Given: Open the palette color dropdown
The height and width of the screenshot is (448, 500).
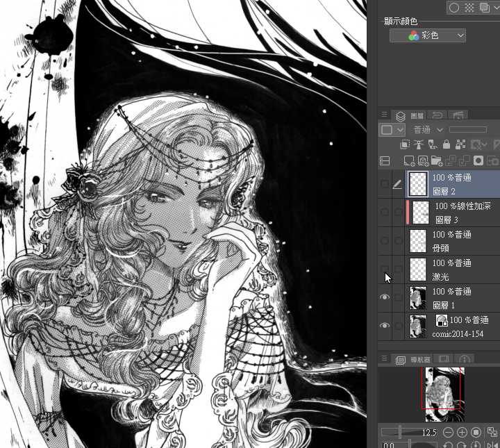Looking at the screenshot, I should (x=392, y=130).
